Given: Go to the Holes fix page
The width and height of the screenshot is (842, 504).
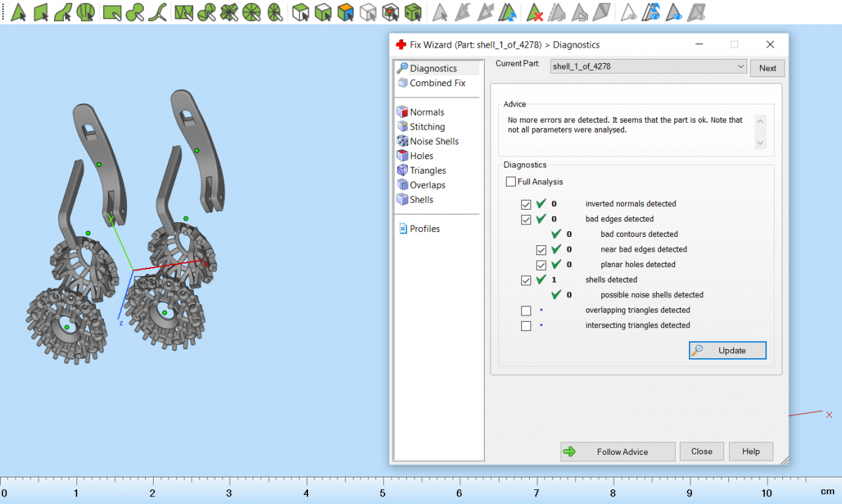Looking at the screenshot, I should pos(421,156).
